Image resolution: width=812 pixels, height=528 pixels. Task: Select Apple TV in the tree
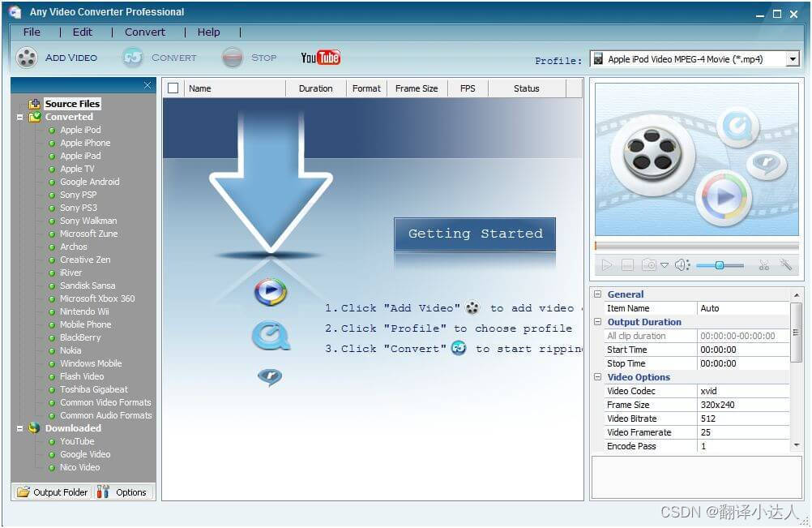[77, 169]
